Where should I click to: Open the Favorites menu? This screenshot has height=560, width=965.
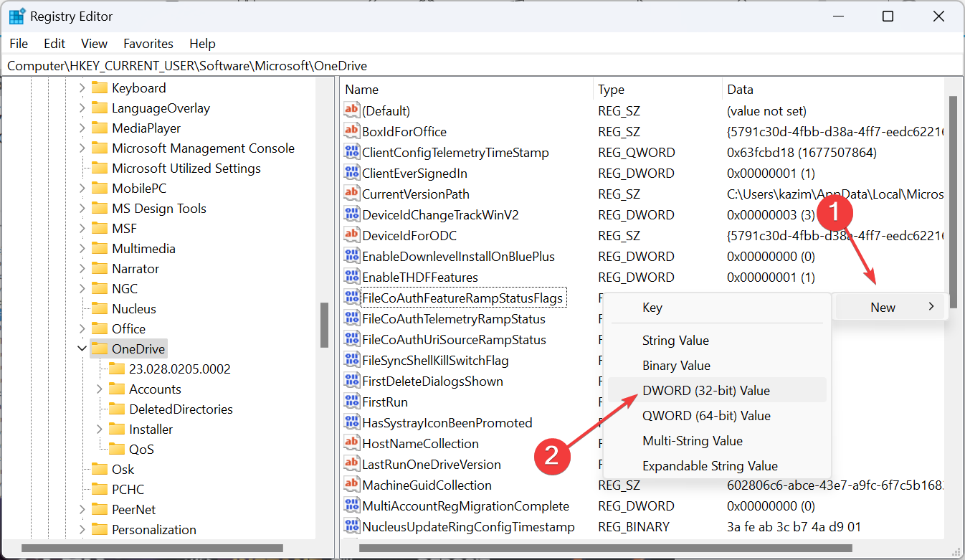[x=148, y=44]
